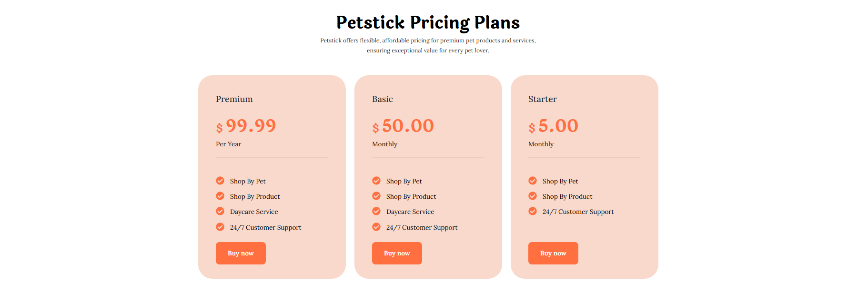This screenshot has height=304, width=868.
Task: Select the Premium plan title
Action: click(234, 99)
